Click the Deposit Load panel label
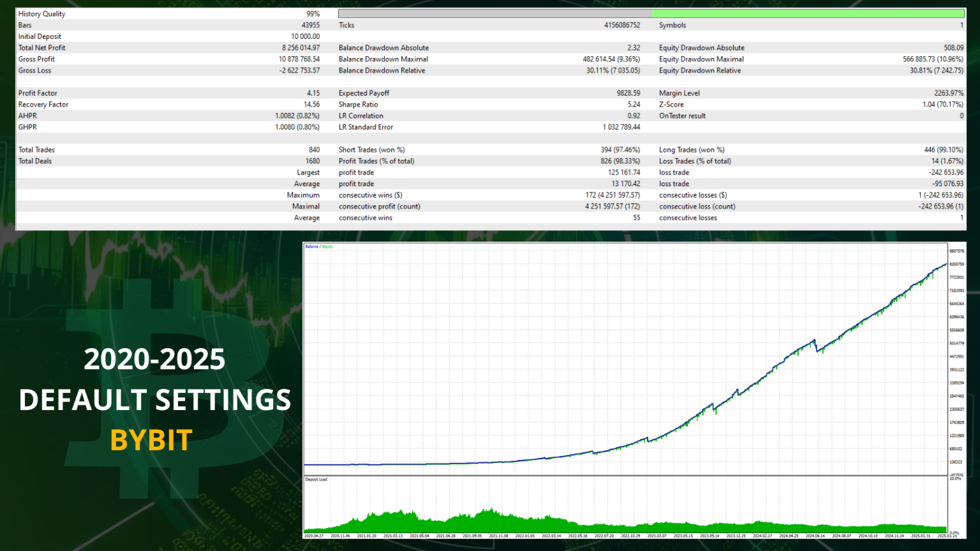 [x=316, y=480]
